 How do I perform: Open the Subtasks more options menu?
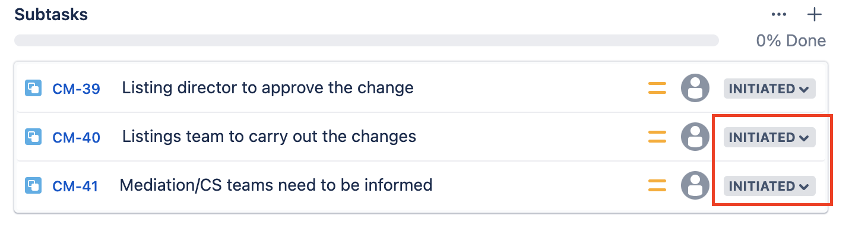[x=779, y=15]
